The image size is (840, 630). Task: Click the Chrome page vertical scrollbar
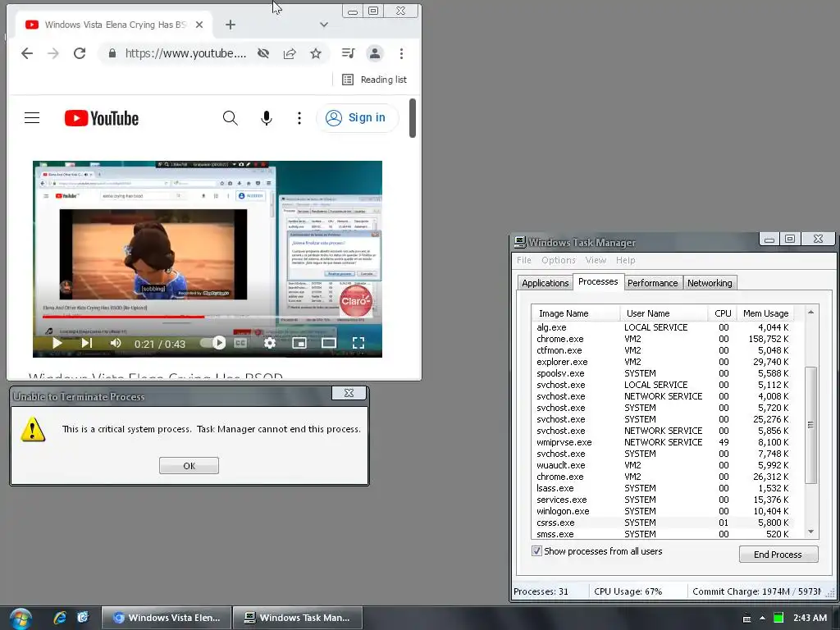point(412,118)
